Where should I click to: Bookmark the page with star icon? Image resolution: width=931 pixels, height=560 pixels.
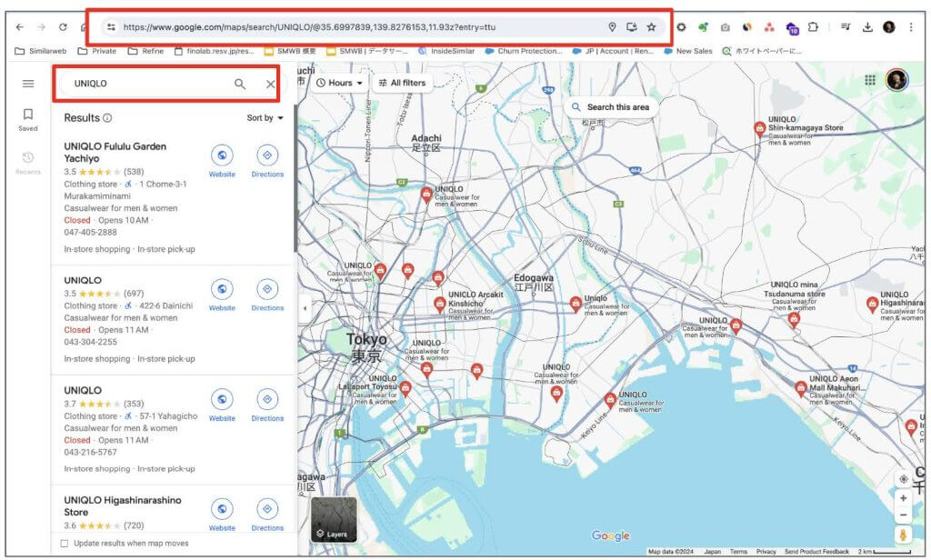click(652, 27)
